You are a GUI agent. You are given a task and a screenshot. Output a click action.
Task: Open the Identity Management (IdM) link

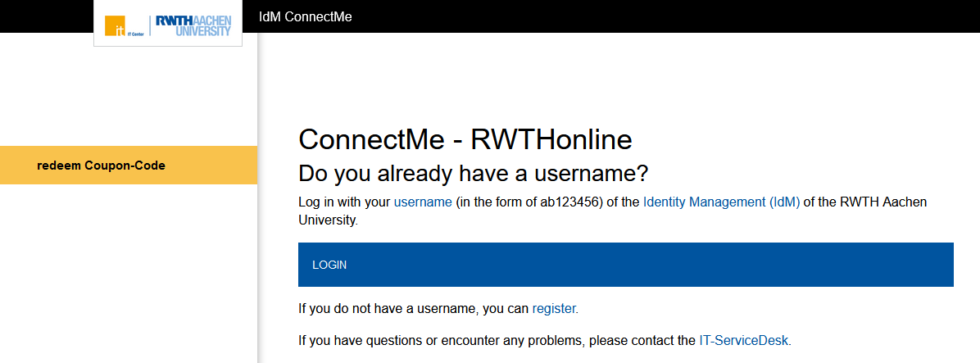[x=721, y=202]
